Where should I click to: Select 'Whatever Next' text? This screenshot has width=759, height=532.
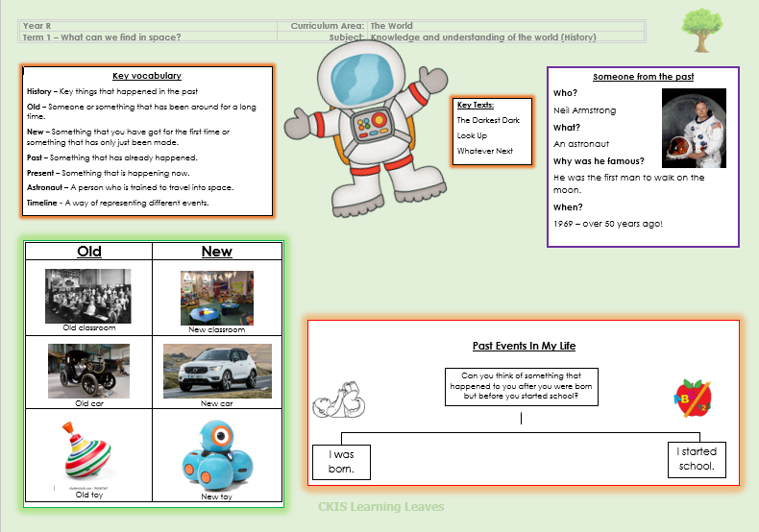point(484,151)
